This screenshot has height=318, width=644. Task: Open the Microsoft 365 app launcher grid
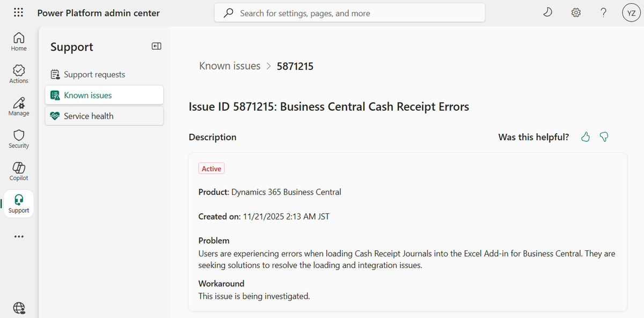pyautogui.click(x=18, y=12)
